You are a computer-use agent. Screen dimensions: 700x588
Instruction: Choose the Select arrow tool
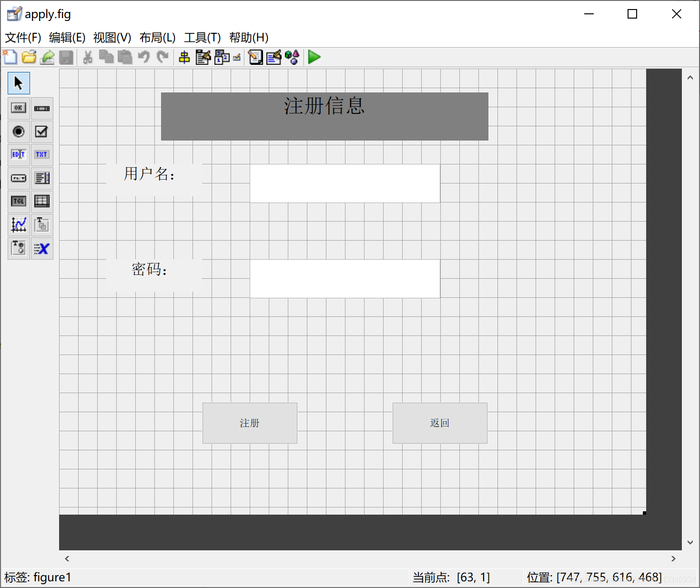click(x=19, y=83)
